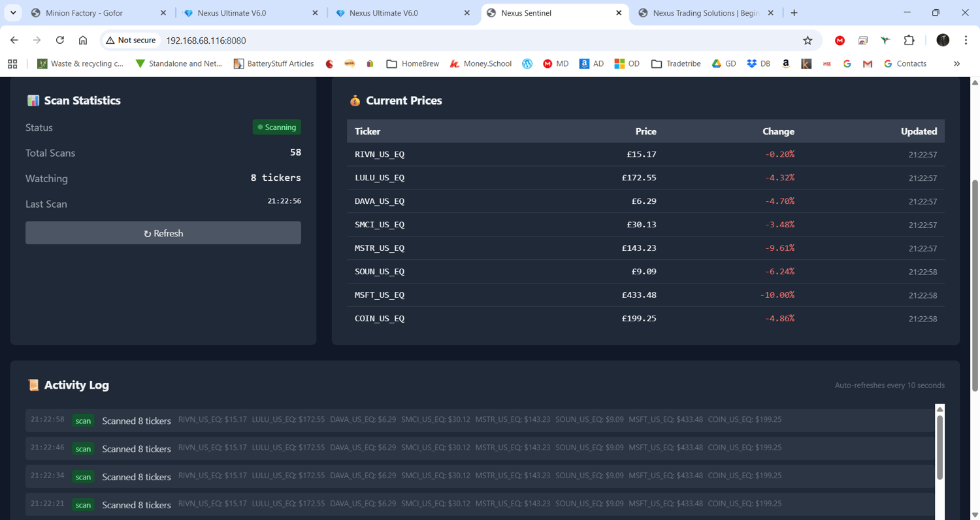Select the RIVN_US_EQ ticker row
Image resolution: width=980 pixels, height=520 pixels.
coord(645,154)
